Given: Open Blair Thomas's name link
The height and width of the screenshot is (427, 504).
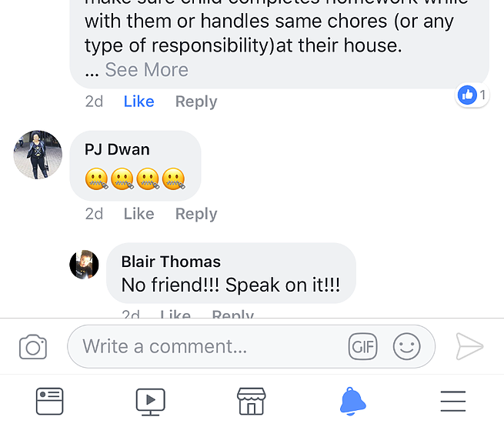Looking at the screenshot, I should [171, 262].
